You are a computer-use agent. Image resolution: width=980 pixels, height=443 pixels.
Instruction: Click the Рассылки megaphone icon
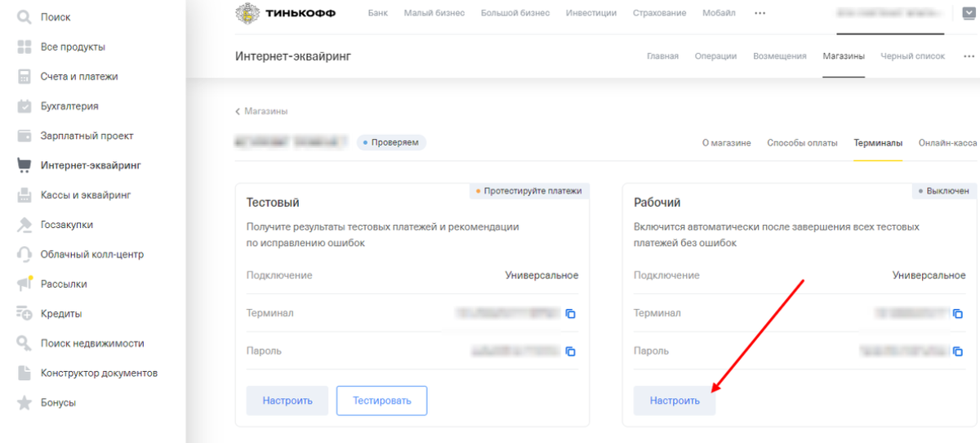[x=24, y=284]
